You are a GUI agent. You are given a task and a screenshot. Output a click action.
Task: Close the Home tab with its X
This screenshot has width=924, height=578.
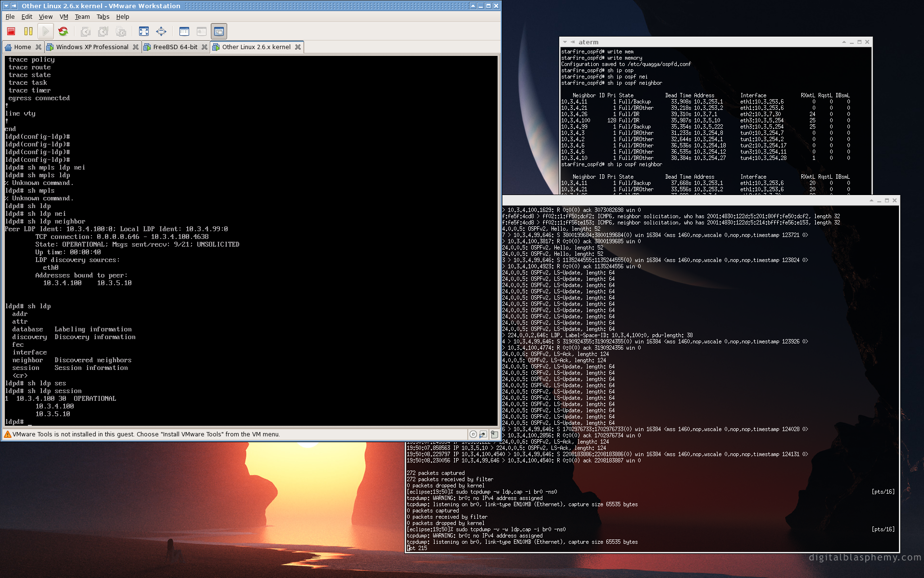(38, 47)
